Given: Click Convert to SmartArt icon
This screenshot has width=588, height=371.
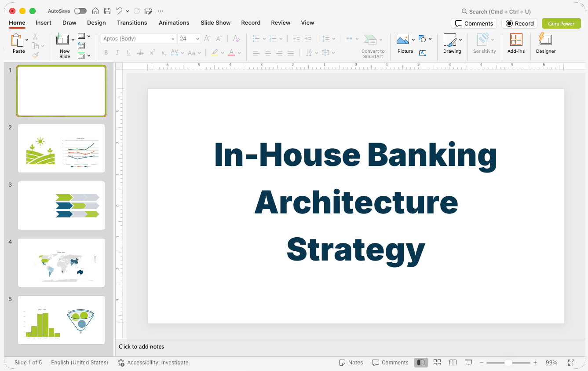Looking at the screenshot, I should tap(370, 40).
